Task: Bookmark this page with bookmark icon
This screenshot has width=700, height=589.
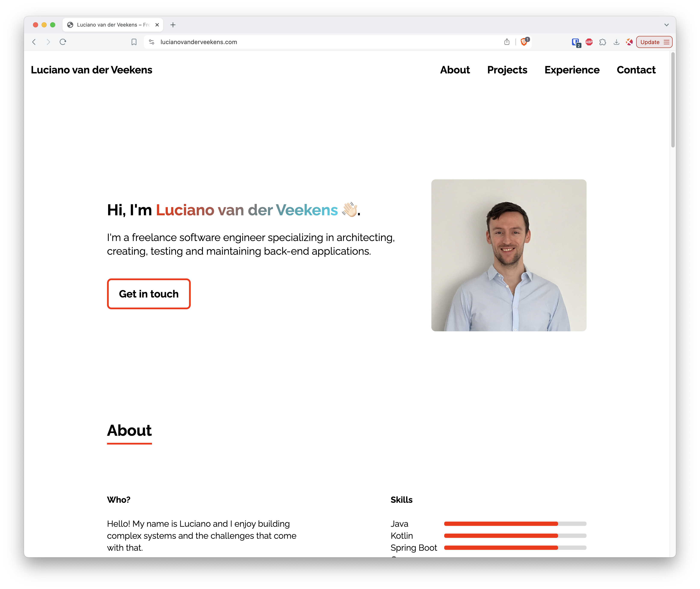Action: click(134, 42)
